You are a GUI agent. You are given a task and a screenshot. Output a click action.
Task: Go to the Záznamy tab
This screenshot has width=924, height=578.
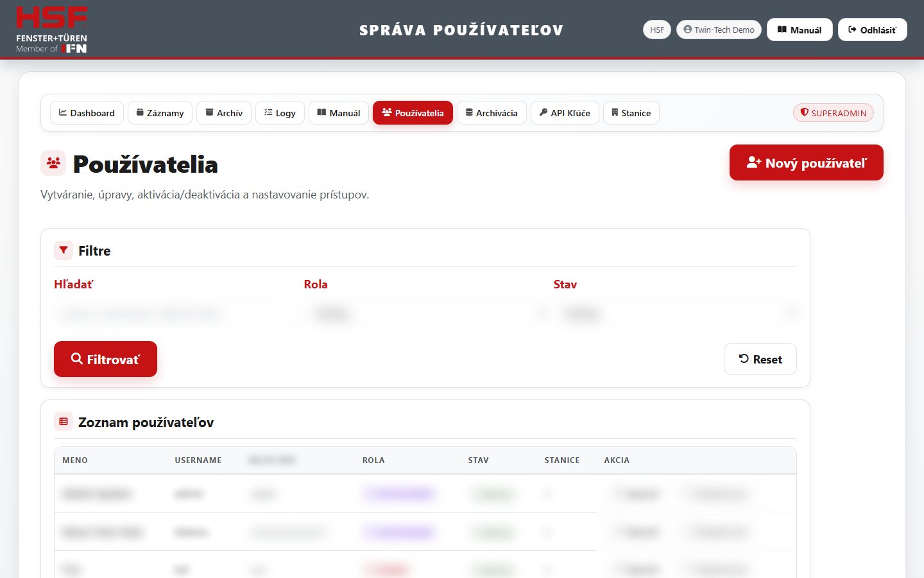[x=160, y=113]
